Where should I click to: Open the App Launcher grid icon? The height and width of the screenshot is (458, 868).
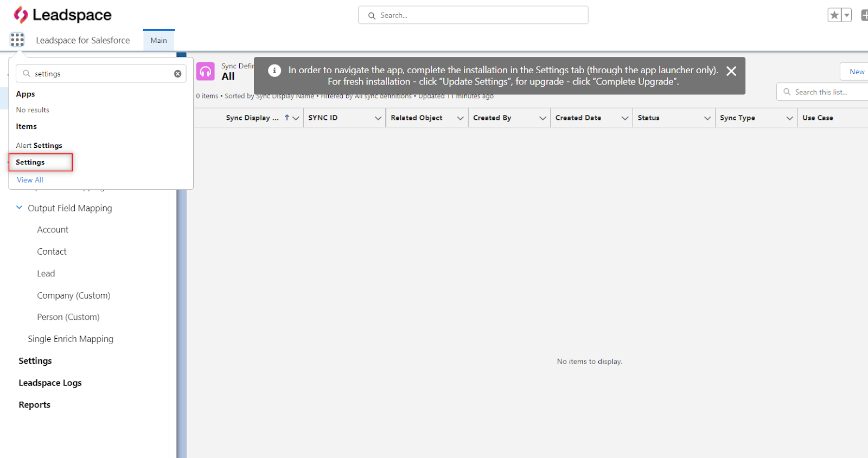click(17, 40)
